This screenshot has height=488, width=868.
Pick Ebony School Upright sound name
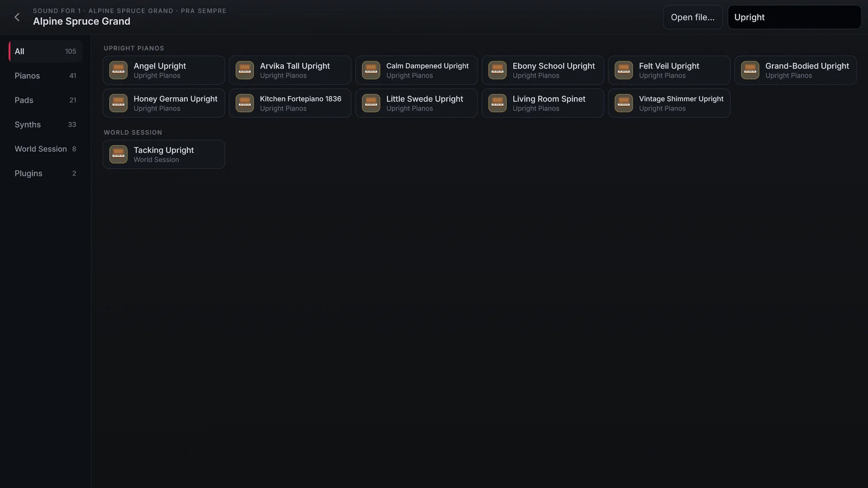pos(554,66)
